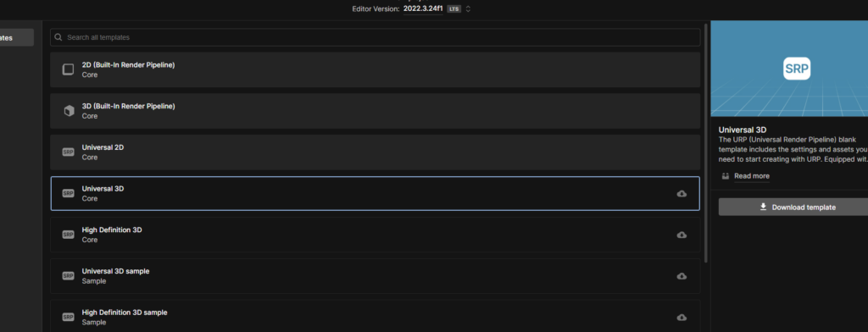This screenshot has width=868, height=332.
Task: Click the Universal 3D title in the selected row
Action: (x=103, y=189)
